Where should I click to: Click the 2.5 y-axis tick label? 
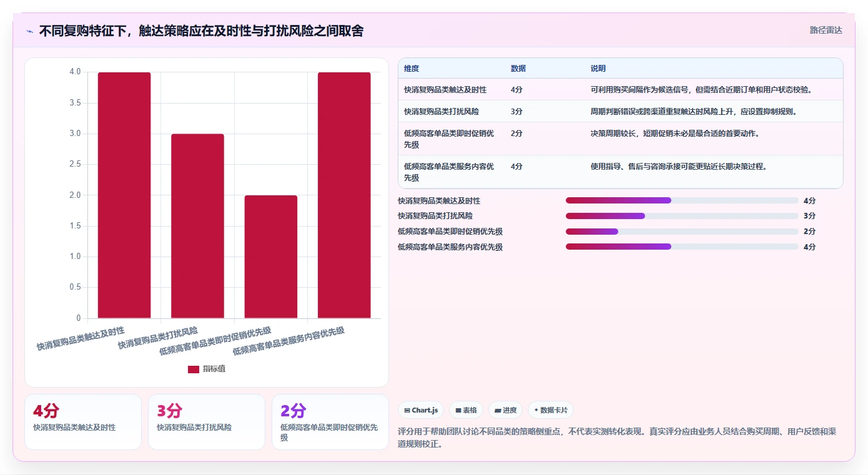[75, 164]
